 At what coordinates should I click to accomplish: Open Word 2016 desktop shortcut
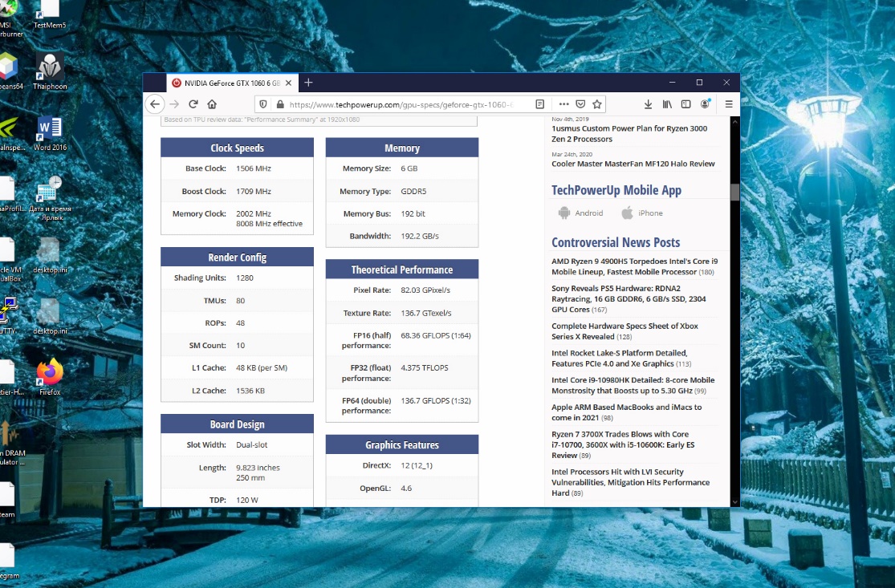(x=50, y=133)
